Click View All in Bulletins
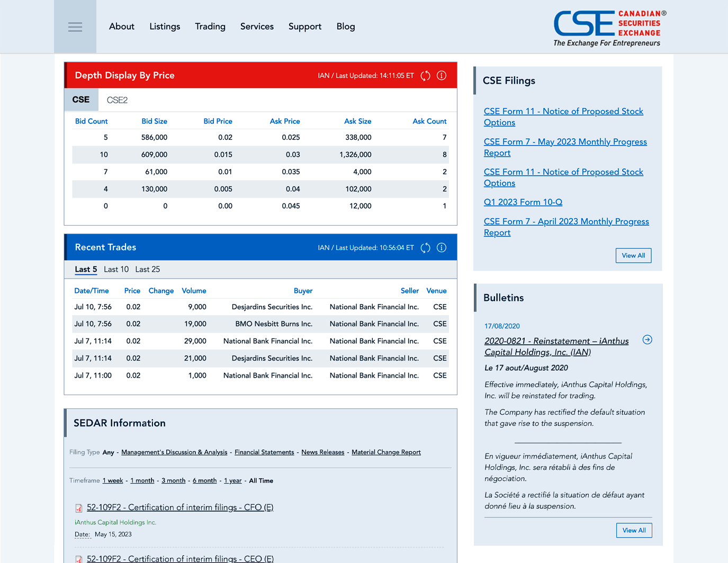Screen dimensions: 728x563 (634, 530)
